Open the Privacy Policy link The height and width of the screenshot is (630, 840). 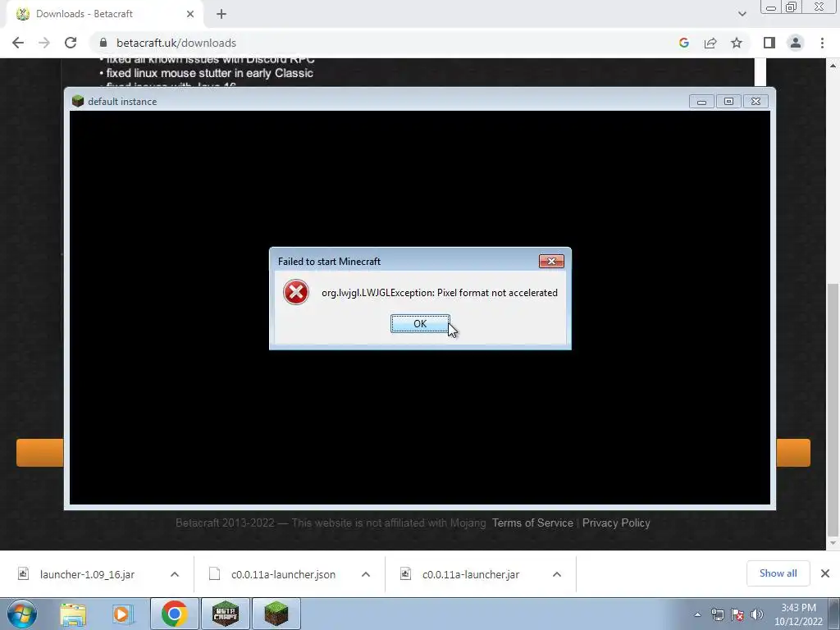pos(616,523)
